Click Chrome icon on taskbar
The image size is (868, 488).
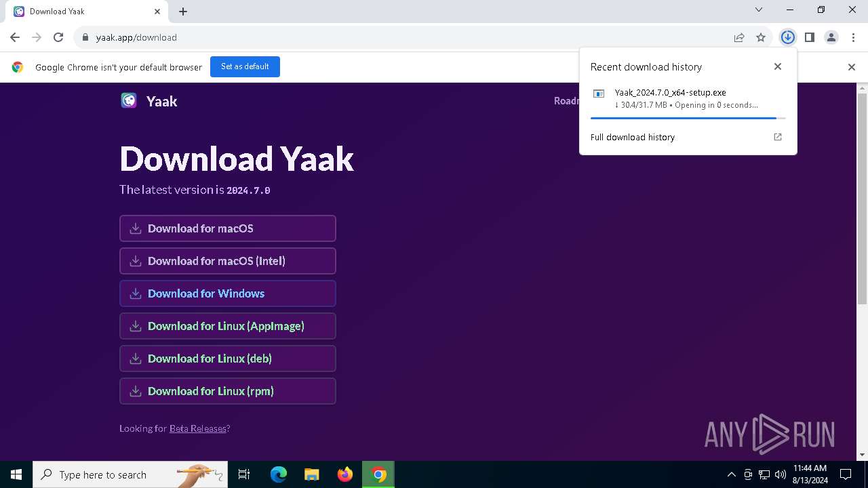(x=378, y=474)
